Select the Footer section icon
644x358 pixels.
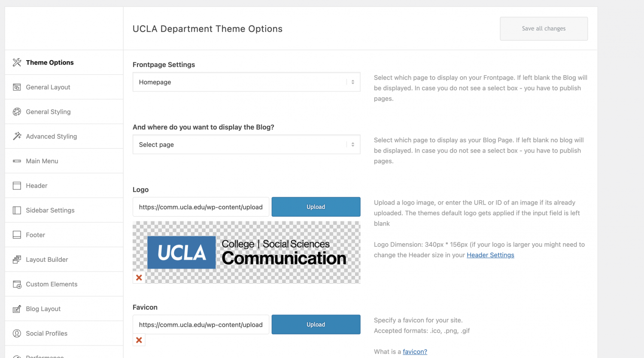click(x=16, y=235)
